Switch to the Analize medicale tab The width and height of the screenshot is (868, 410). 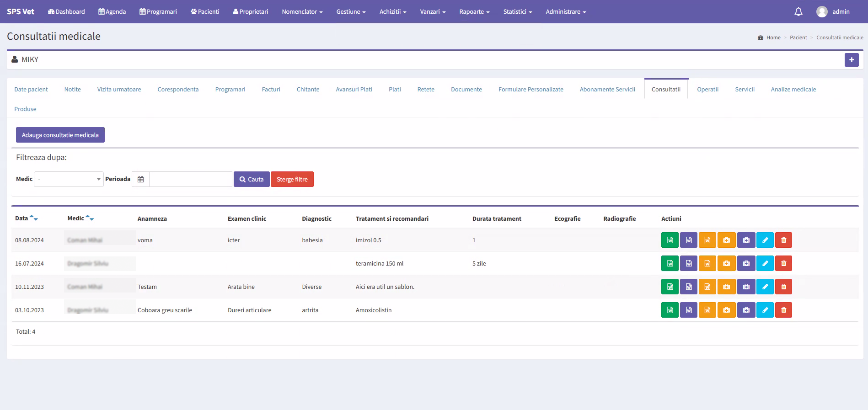[793, 89]
